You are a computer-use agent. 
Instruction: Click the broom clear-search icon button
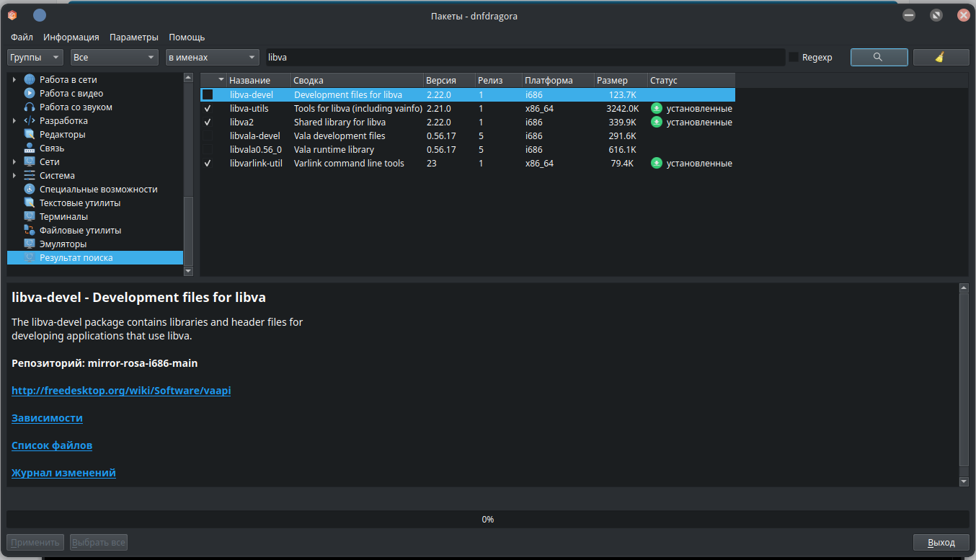940,57
